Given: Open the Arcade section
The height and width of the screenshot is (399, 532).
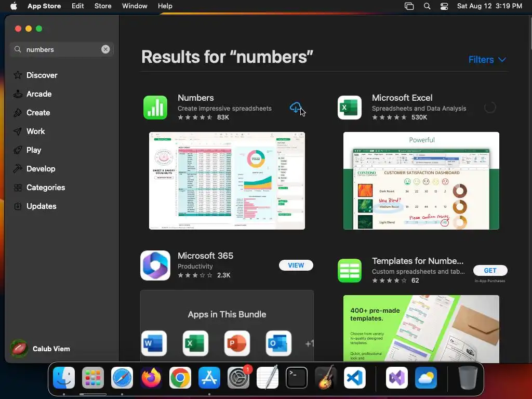Looking at the screenshot, I should click(39, 94).
